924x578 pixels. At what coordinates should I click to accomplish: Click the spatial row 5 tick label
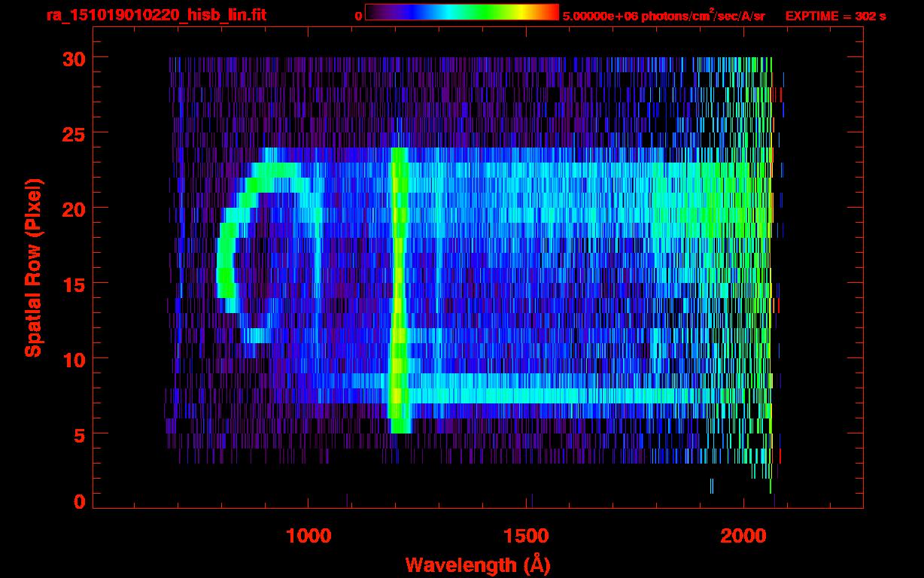point(79,434)
